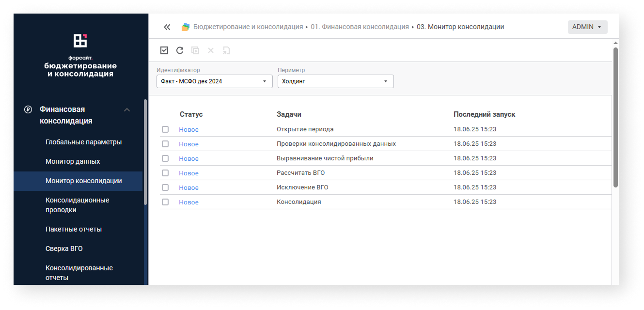Open Сверка ВГО in sidebar
Screen dimensions: 644x310
(x=64, y=248)
